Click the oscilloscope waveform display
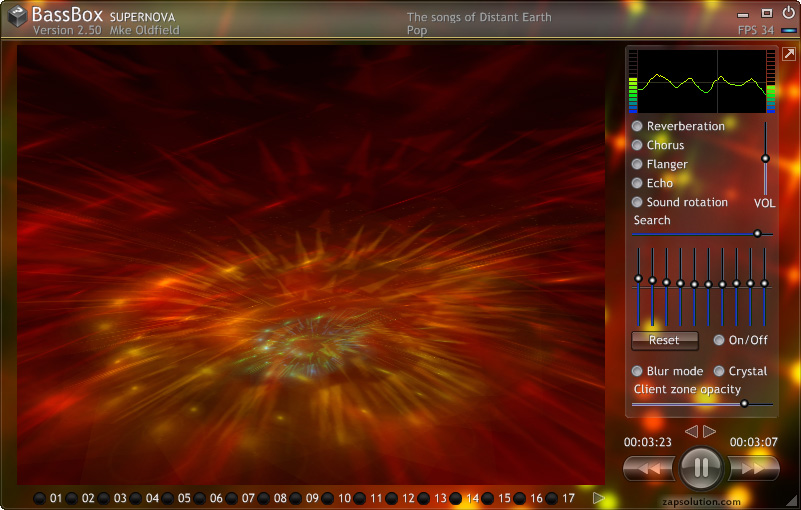 click(x=702, y=81)
